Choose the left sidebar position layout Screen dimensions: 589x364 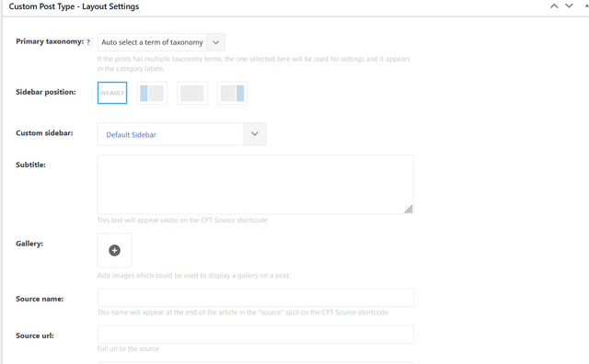point(152,93)
